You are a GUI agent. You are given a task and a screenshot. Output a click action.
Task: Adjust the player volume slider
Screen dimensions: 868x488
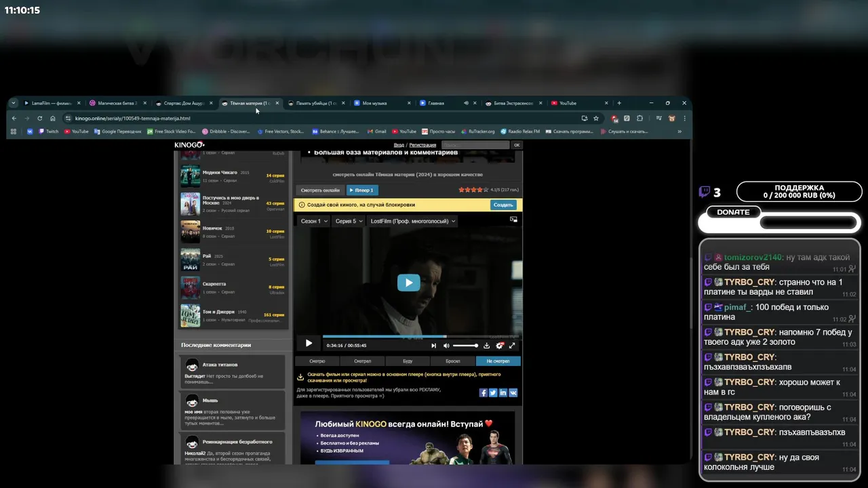(x=465, y=346)
